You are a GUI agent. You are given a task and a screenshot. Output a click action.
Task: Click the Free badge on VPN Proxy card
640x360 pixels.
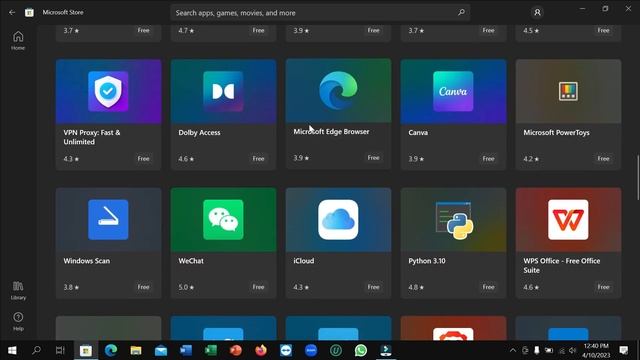[143, 159]
